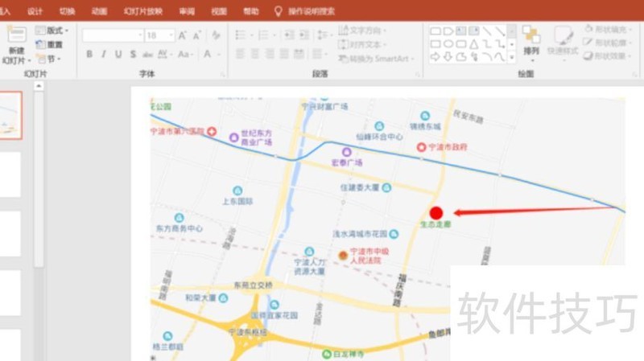
Task: Click the Increase Font Size icon
Action: tap(183, 35)
